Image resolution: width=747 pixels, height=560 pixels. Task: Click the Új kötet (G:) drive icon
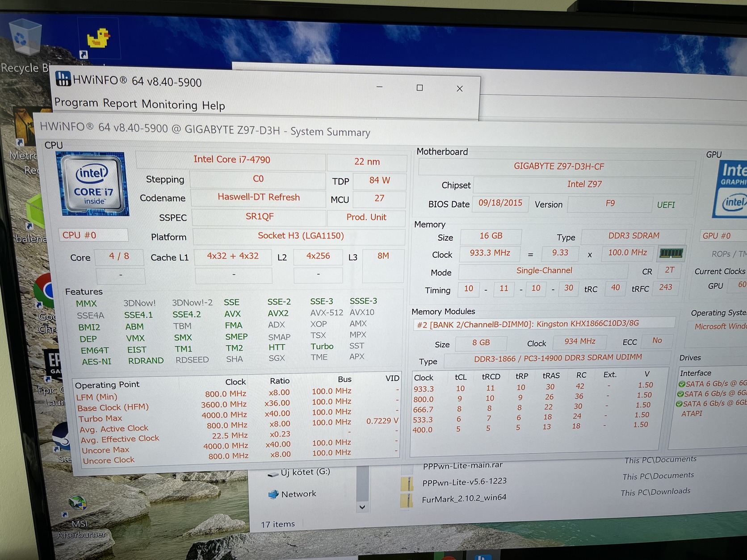pyautogui.click(x=273, y=474)
